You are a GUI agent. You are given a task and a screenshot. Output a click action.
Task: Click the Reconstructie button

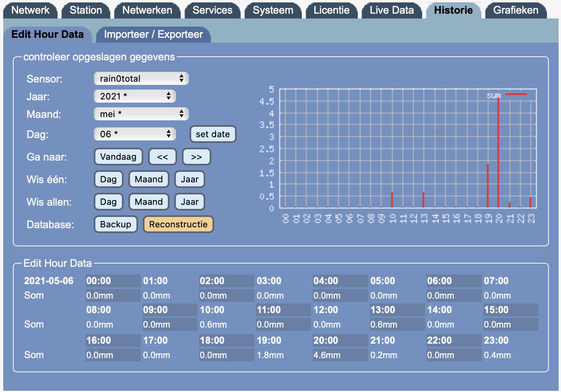(x=178, y=224)
